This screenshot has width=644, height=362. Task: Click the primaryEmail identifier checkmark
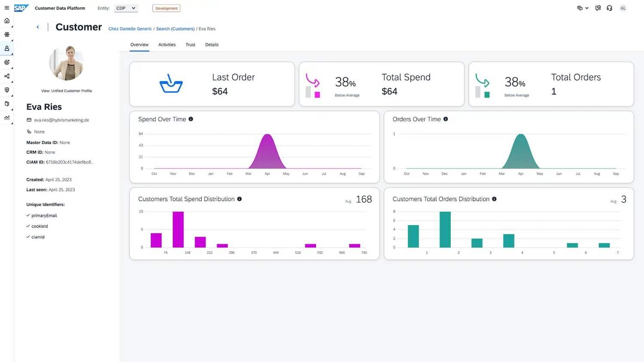(28, 215)
